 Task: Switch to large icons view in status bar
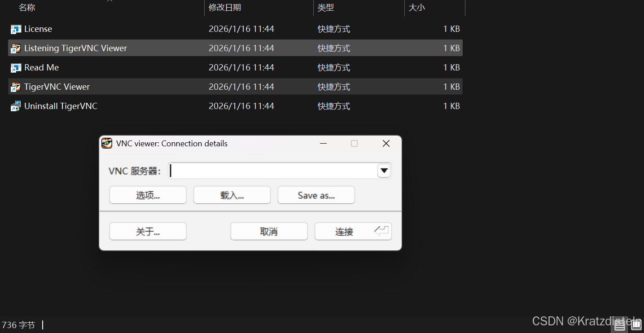coord(636,326)
